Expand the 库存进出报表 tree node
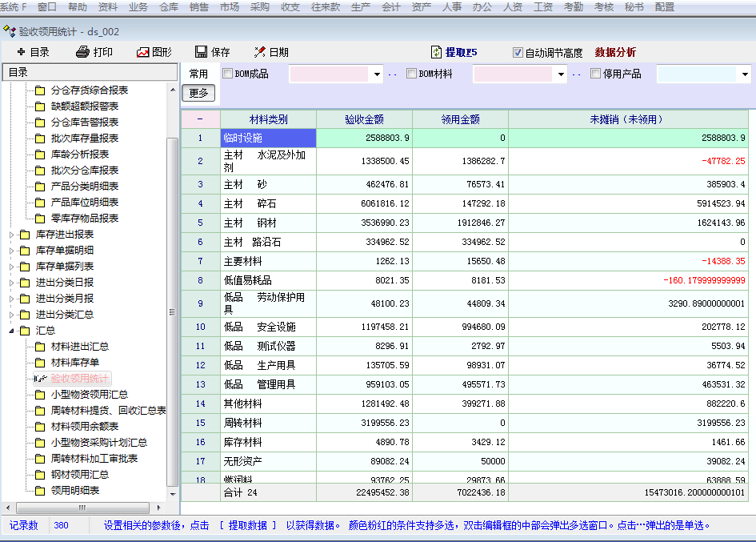The height and width of the screenshot is (542, 756). (11, 235)
